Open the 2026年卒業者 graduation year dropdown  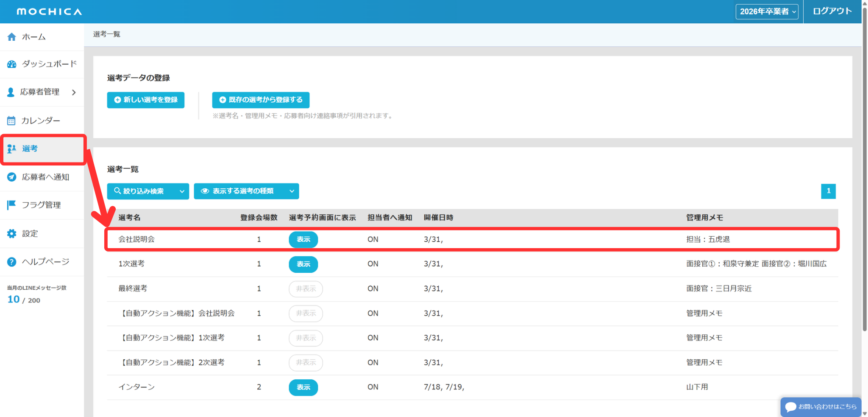767,11
